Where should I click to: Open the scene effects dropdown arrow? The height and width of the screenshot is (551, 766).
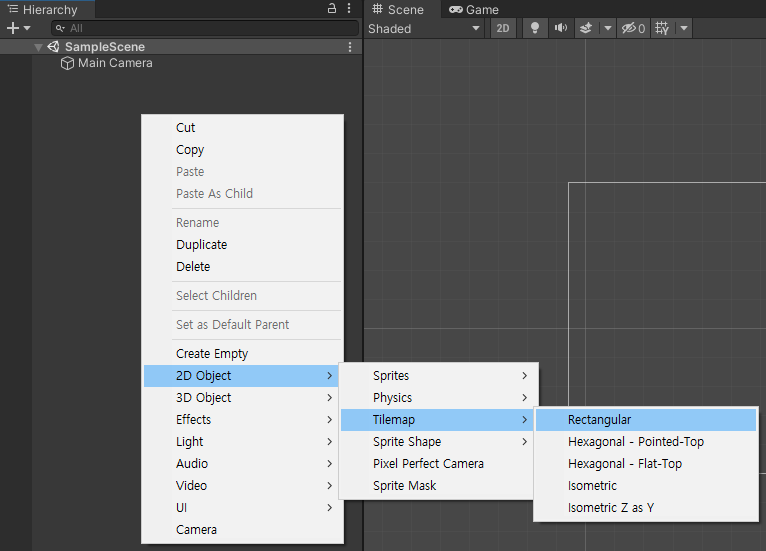607,28
